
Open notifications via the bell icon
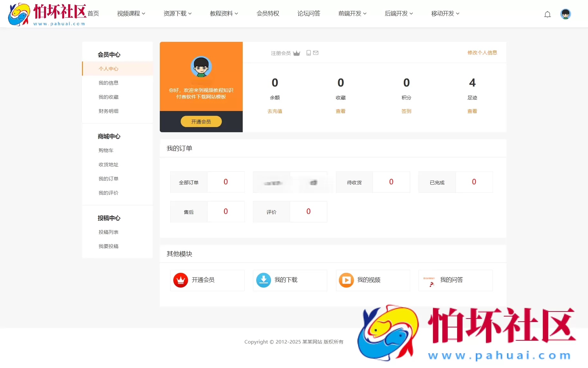click(x=547, y=14)
